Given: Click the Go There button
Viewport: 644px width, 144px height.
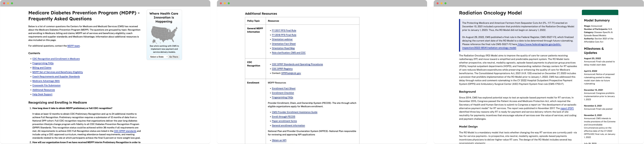Looking at the screenshot, I should tap(174, 57).
